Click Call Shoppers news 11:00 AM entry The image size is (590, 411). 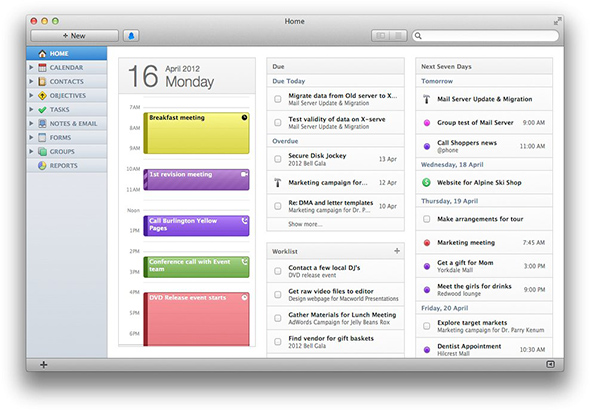click(x=484, y=146)
